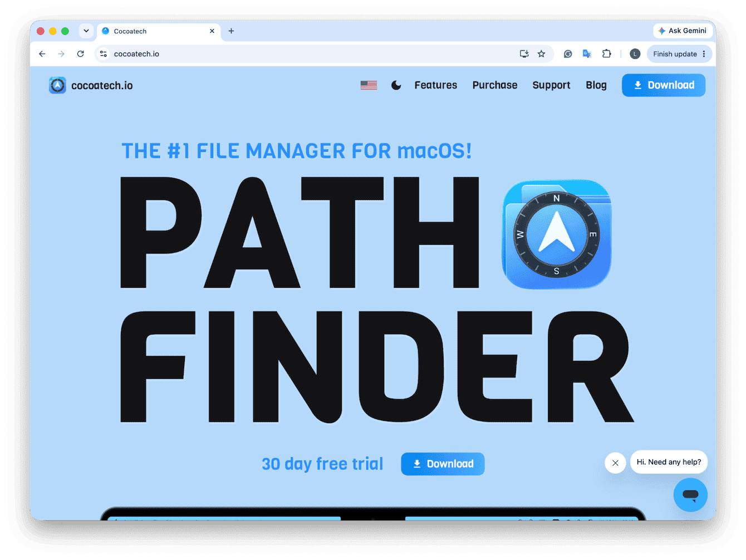This screenshot has height=560, width=746.
Task: Open the Extensions puzzle piece menu
Action: click(x=606, y=54)
